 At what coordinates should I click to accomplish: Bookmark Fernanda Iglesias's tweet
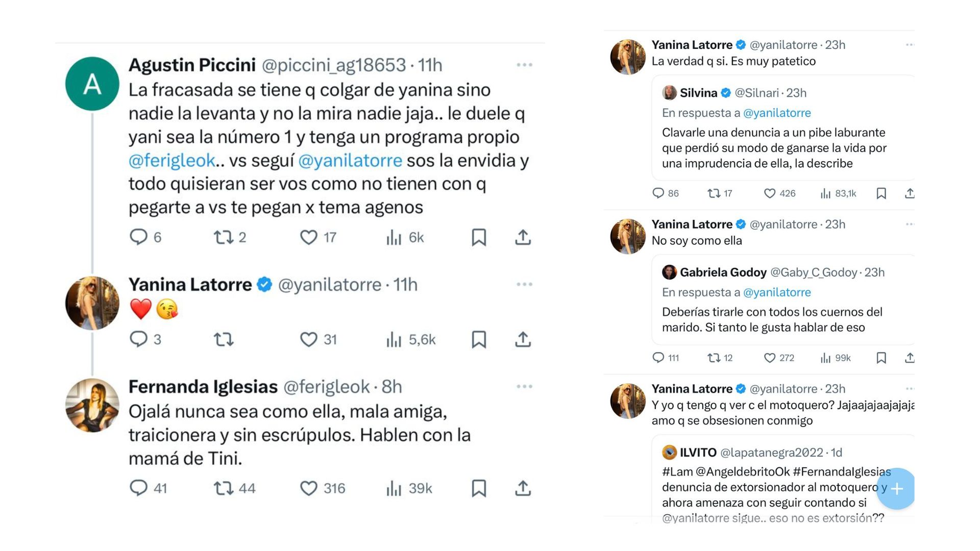point(478,488)
